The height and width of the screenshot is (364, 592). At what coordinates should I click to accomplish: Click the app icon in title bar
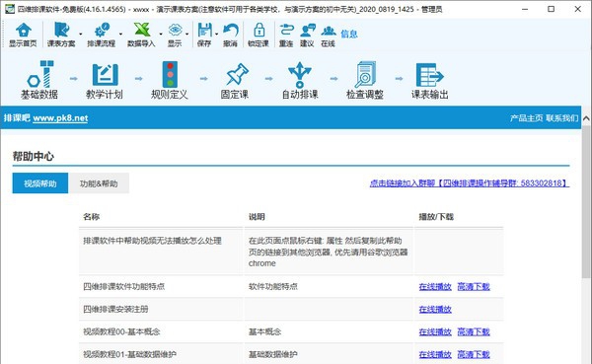[10, 9]
